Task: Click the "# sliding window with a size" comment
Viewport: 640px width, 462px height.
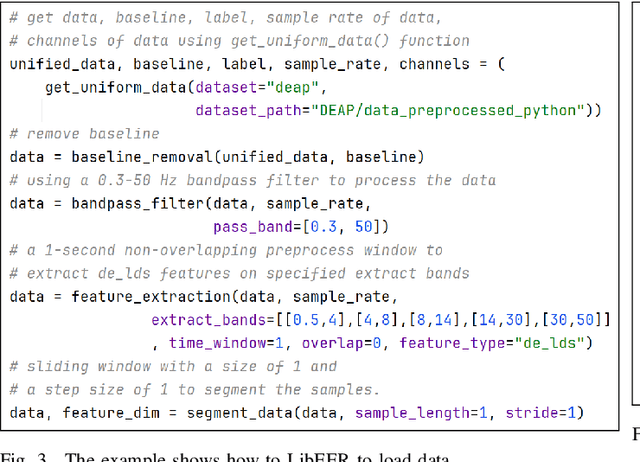Action: tap(149, 366)
